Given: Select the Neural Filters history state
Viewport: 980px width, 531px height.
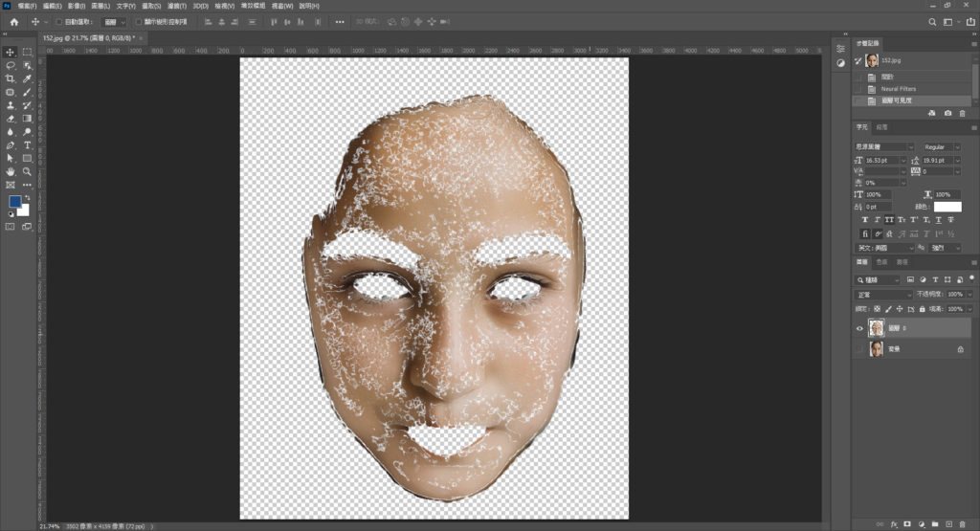Looking at the screenshot, I should click(x=898, y=88).
